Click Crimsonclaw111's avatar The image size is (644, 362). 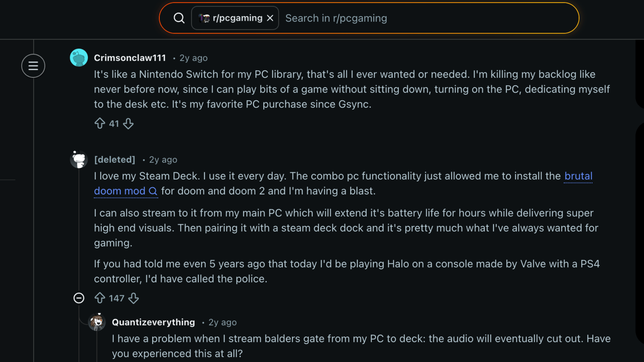[78, 57]
